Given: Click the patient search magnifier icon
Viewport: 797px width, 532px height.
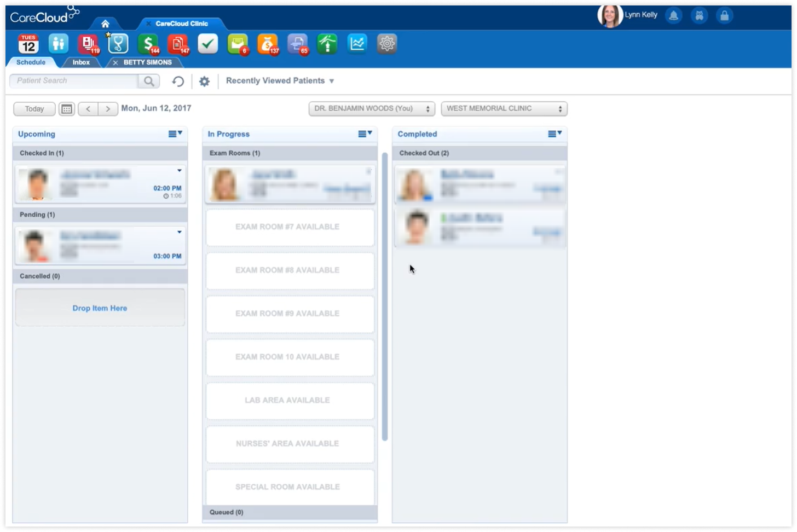Looking at the screenshot, I should [149, 81].
